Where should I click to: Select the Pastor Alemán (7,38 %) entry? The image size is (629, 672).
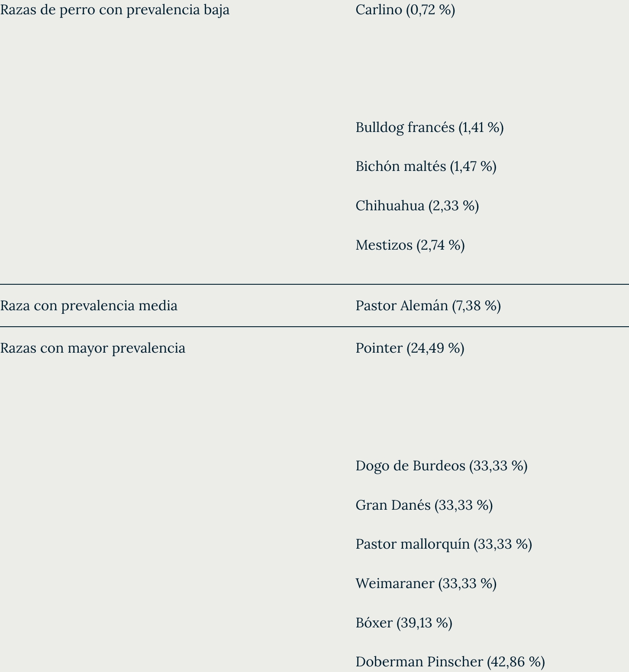pos(428,305)
